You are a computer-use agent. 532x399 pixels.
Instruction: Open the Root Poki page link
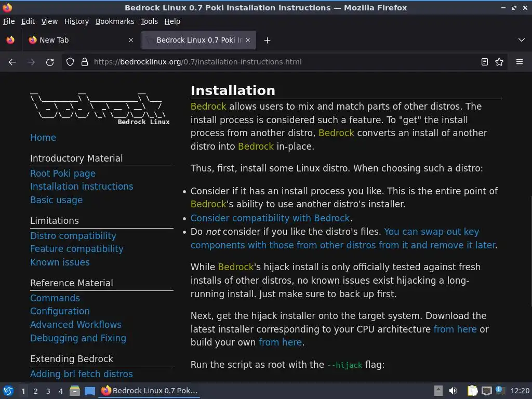tap(63, 174)
